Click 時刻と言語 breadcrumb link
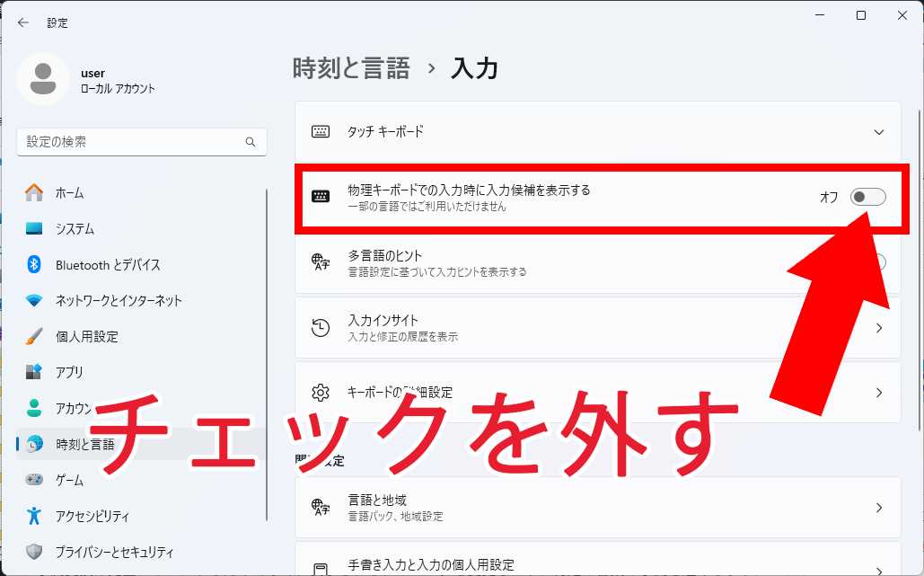Viewport: 924px width, 576px height. (351, 68)
